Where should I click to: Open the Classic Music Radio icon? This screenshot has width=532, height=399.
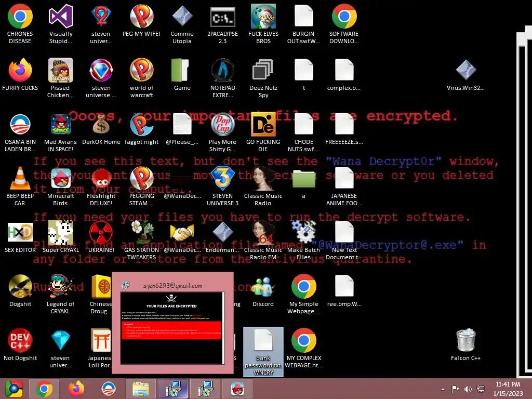point(263,178)
